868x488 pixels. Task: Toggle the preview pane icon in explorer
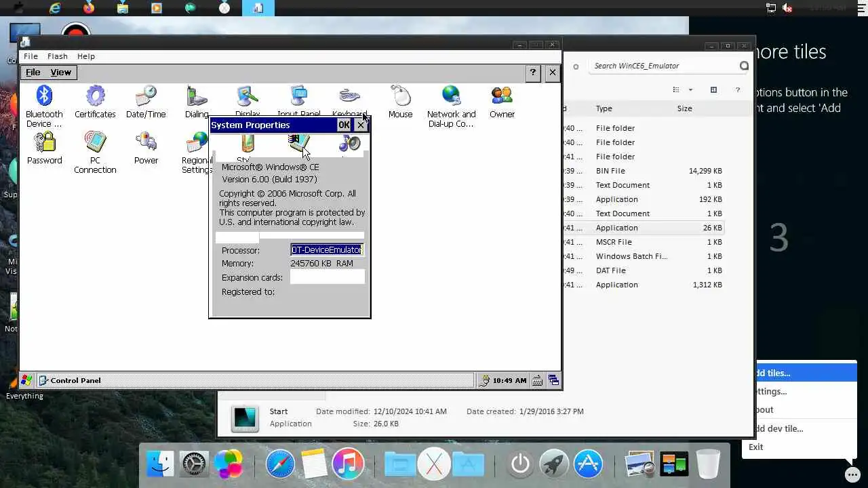tap(713, 89)
